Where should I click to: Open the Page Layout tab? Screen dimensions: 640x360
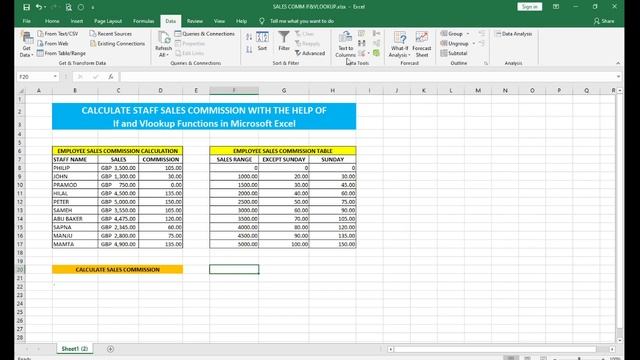[108, 21]
